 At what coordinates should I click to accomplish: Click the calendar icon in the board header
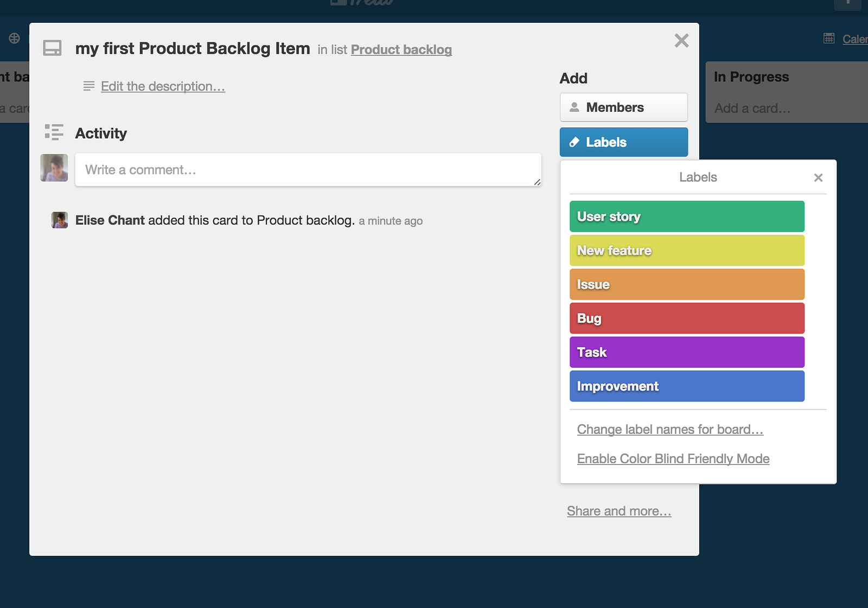tap(829, 39)
